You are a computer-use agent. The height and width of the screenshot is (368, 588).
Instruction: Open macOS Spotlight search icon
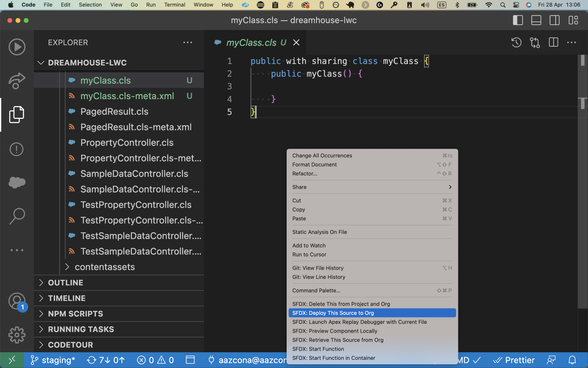point(503,5)
